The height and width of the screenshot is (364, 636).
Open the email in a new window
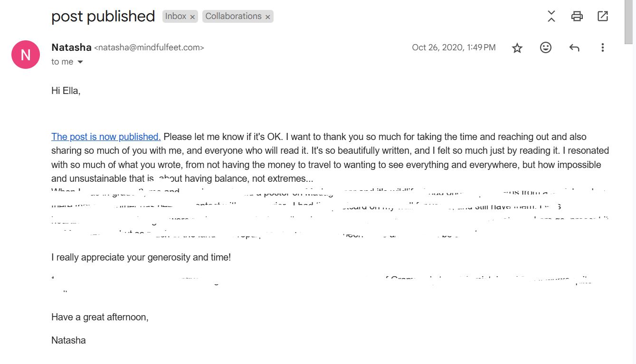[602, 16]
